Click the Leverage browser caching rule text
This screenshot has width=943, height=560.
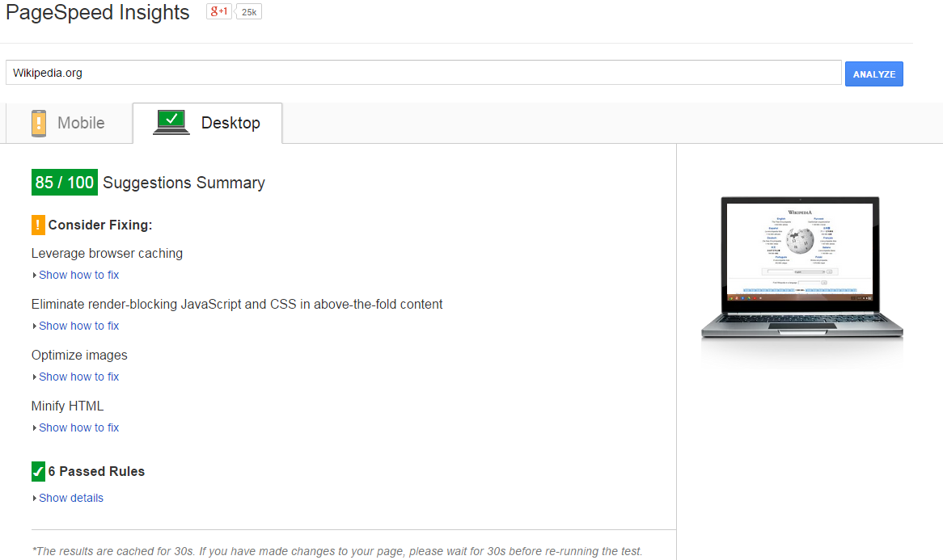click(x=107, y=254)
